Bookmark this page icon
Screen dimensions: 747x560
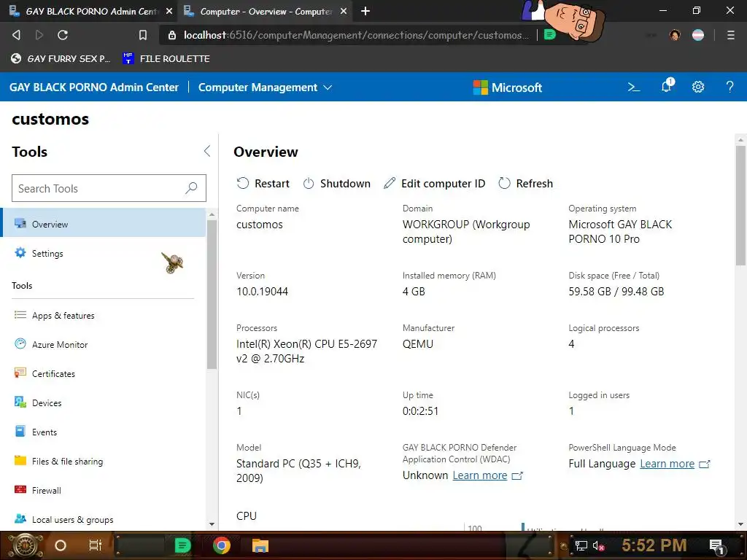click(x=142, y=35)
